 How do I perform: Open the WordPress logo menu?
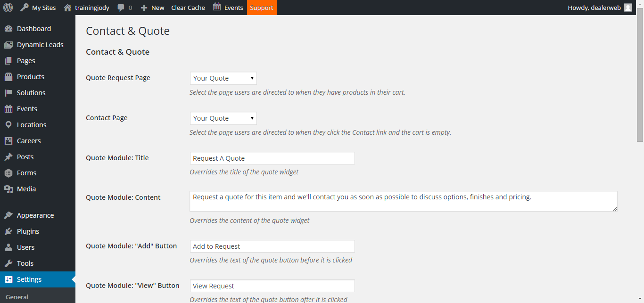(8, 8)
